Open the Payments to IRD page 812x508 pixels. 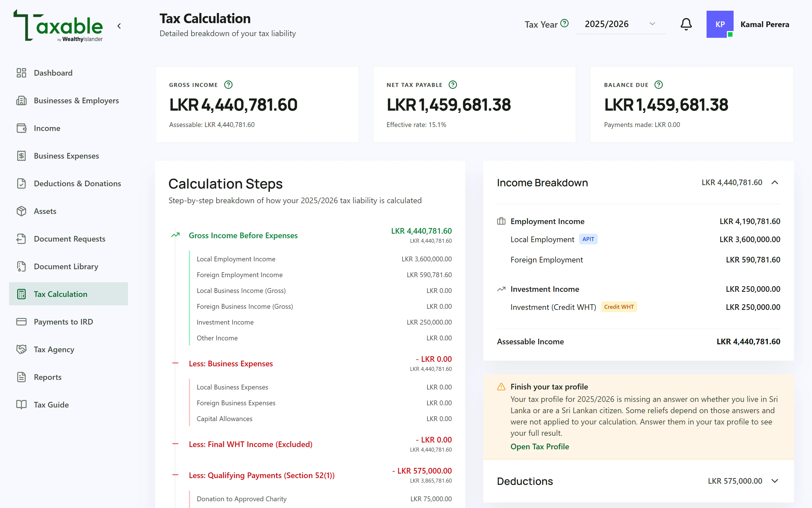click(x=69, y=322)
